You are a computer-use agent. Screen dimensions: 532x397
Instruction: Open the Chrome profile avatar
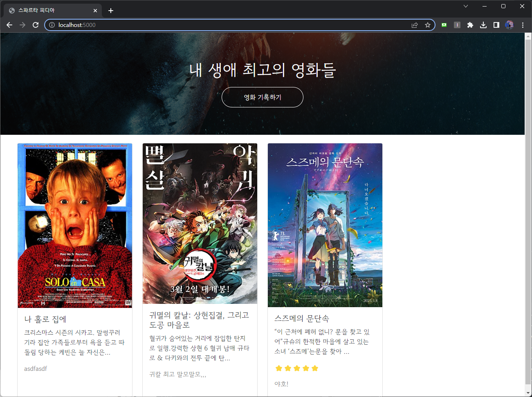click(x=510, y=25)
